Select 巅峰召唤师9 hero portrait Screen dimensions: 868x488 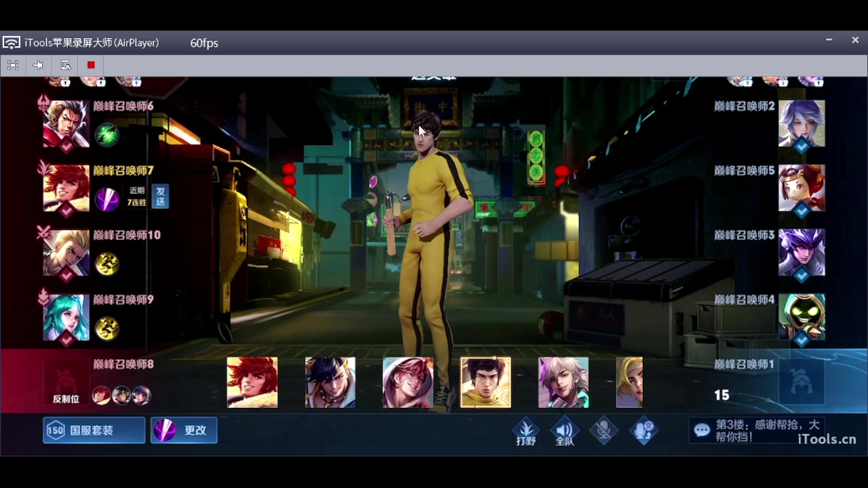66,317
